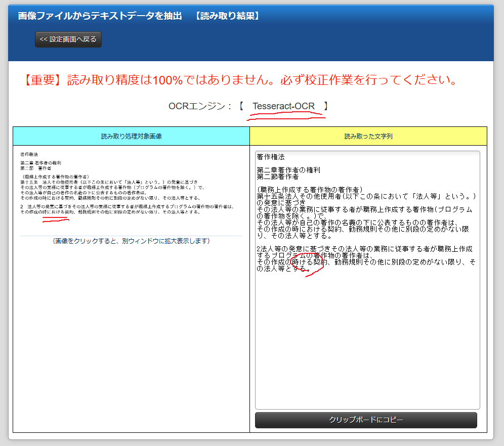Image resolution: width=504 pixels, height=446 pixels.
Task: Click the 設定画面へ戻る back button
Action: [x=68, y=39]
